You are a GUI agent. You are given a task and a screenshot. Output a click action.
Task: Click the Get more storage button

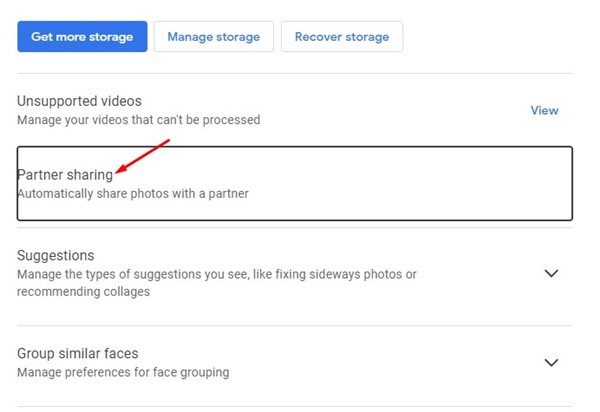click(82, 36)
